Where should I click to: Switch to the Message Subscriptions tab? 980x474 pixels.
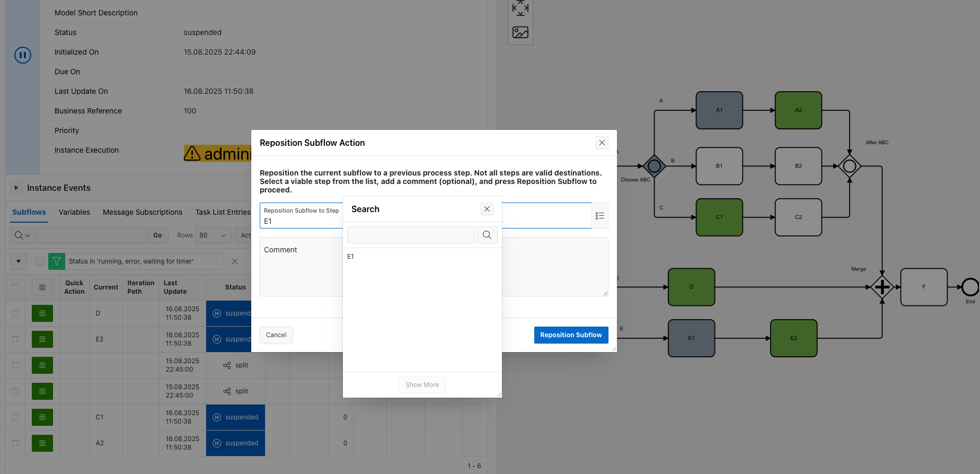[143, 212]
